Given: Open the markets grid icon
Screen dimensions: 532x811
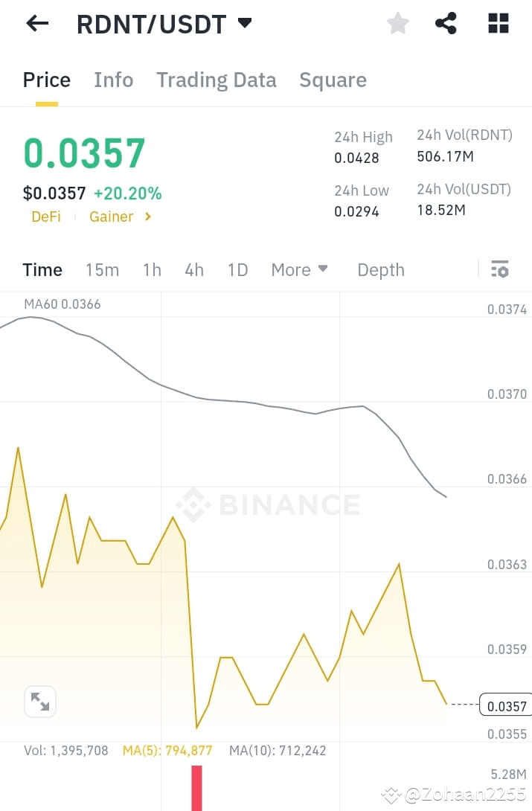Looking at the screenshot, I should (x=497, y=23).
